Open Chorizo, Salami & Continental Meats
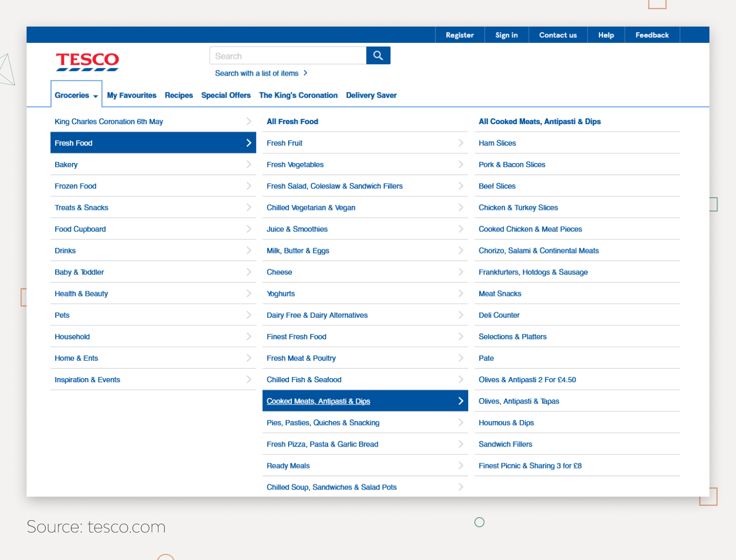 pyautogui.click(x=539, y=250)
